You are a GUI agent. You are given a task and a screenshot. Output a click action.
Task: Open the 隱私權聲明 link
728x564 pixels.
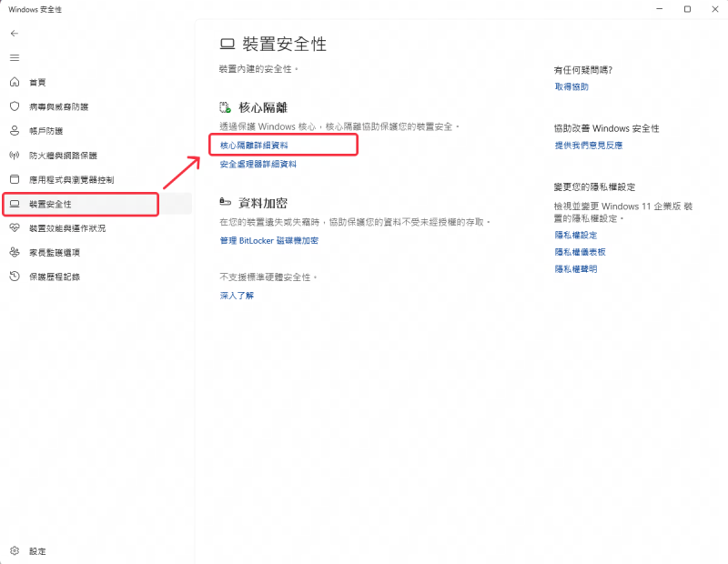576,268
